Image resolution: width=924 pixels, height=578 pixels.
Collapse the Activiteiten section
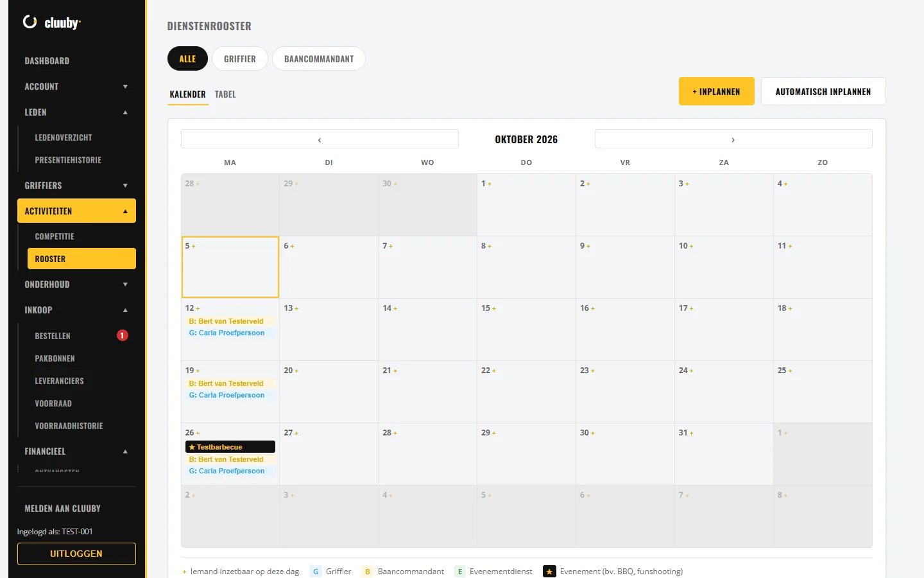click(x=76, y=211)
